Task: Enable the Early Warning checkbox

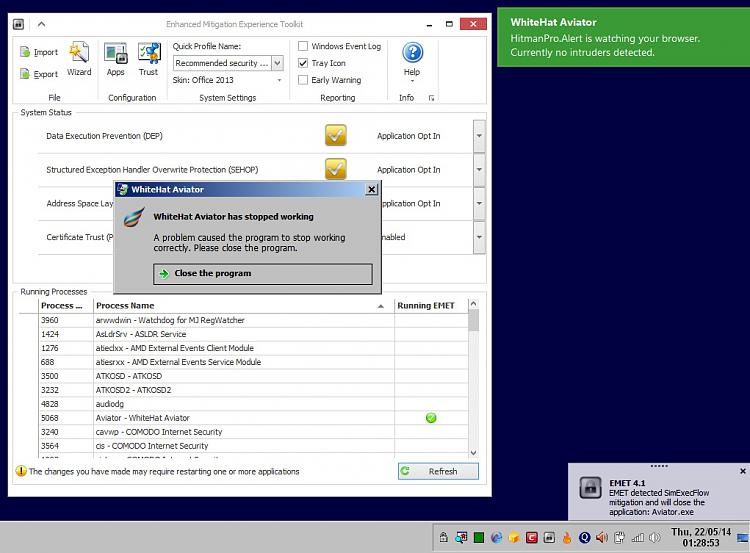Action: pyautogui.click(x=303, y=80)
